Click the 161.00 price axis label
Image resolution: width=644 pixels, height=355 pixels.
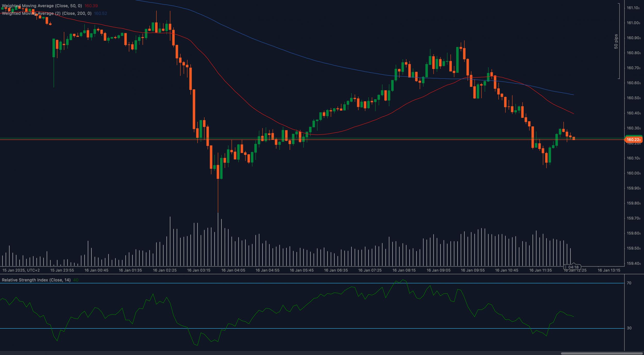(x=633, y=23)
